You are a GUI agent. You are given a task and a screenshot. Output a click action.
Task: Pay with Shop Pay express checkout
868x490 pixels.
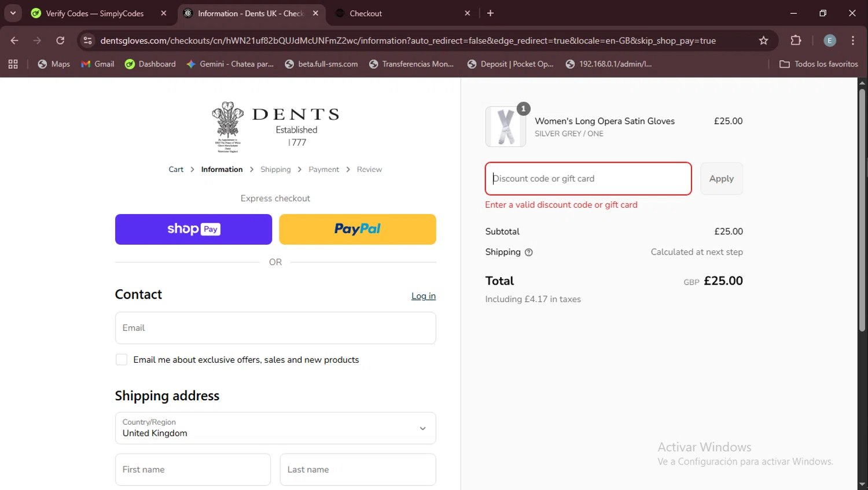pos(193,229)
